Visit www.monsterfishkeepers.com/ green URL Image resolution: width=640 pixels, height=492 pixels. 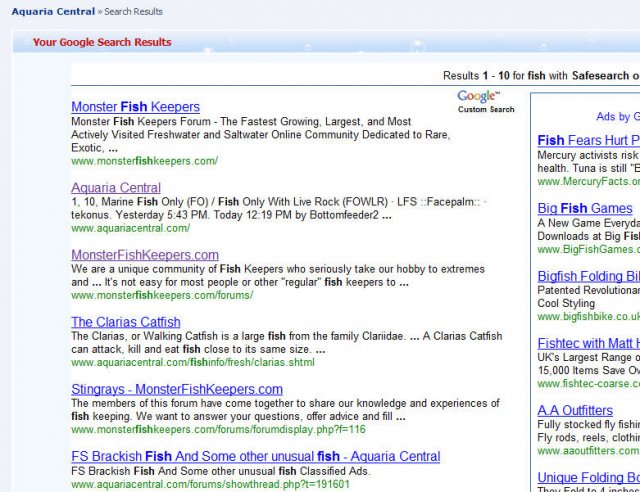pyautogui.click(x=144, y=161)
